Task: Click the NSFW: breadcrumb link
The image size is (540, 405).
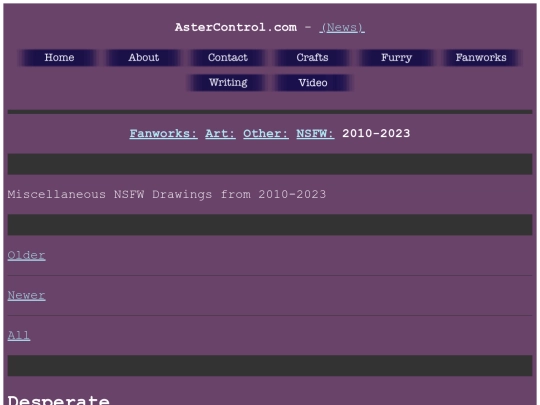Action: (315, 134)
